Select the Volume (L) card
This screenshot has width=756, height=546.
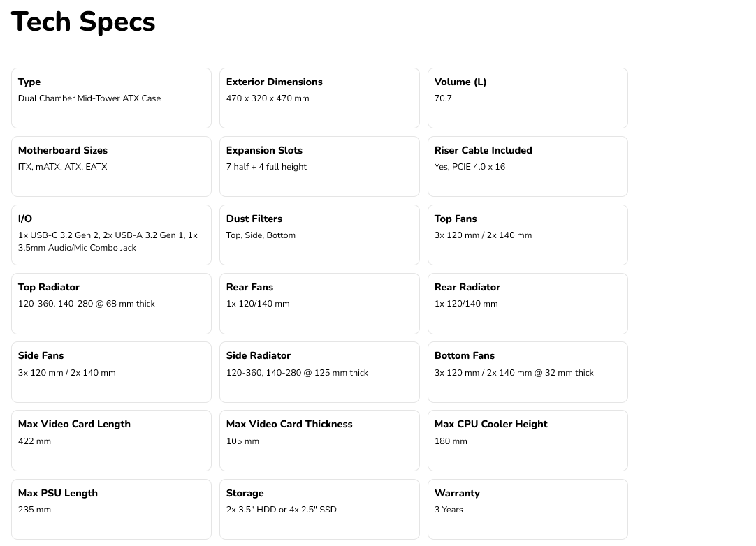pyautogui.click(x=528, y=98)
